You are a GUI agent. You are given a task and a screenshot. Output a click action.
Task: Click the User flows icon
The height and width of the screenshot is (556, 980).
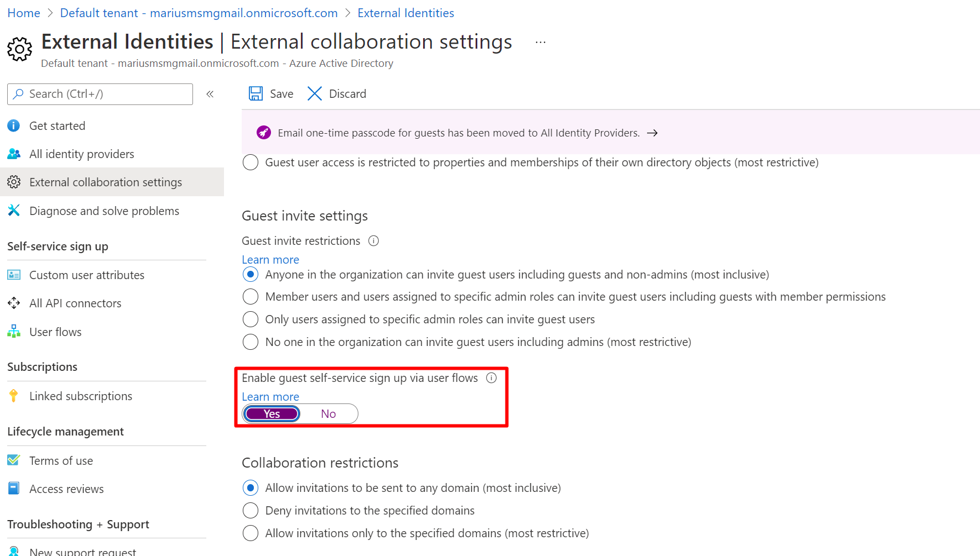[14, 332]
